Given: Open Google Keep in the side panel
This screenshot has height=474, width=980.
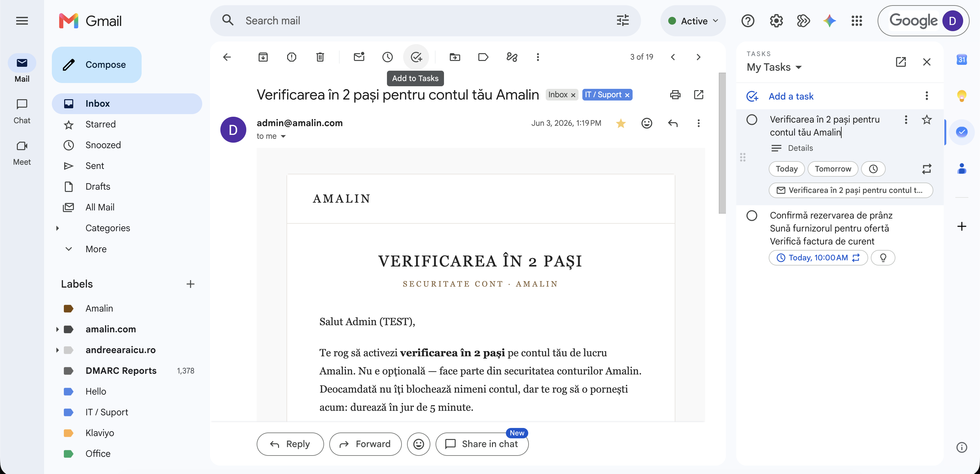Looking at the screenshot, I should coord(961,96).
